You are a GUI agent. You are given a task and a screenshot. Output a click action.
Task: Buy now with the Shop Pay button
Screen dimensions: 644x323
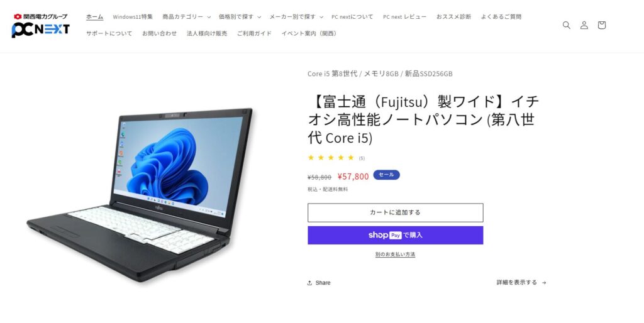point(396,235)
